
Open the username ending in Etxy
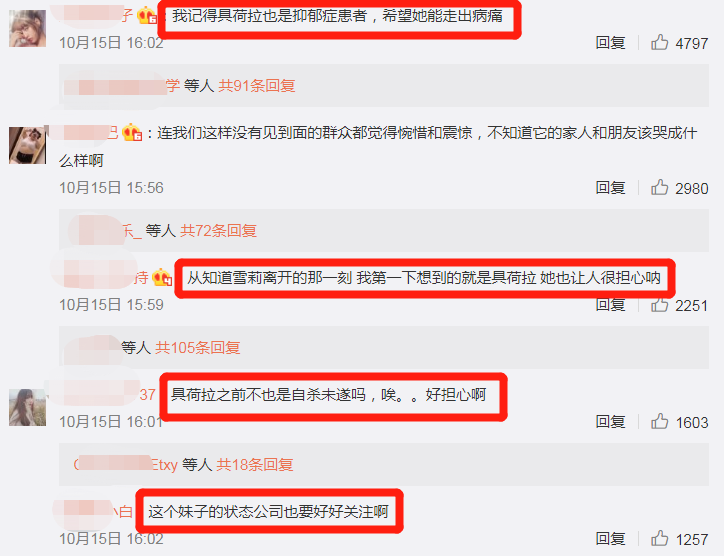125,464
